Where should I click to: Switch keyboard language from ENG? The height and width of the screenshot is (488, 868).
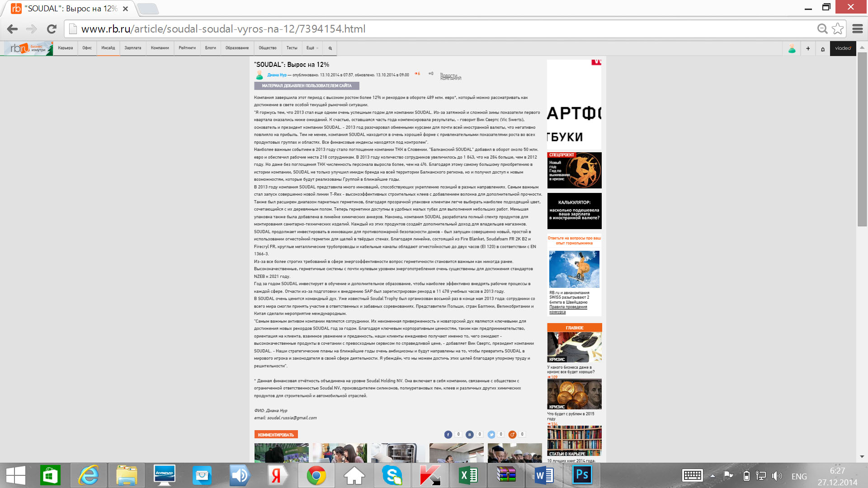[x=799, y=476]
